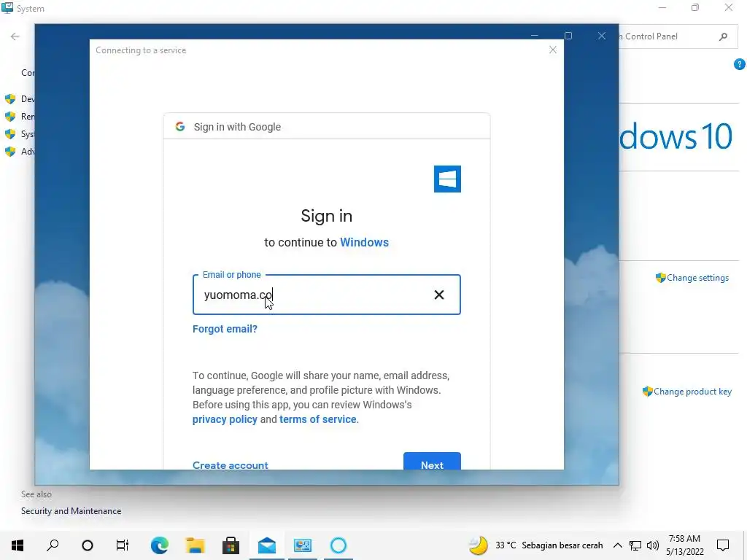Click the Email or phone input field

click(326, 295)
